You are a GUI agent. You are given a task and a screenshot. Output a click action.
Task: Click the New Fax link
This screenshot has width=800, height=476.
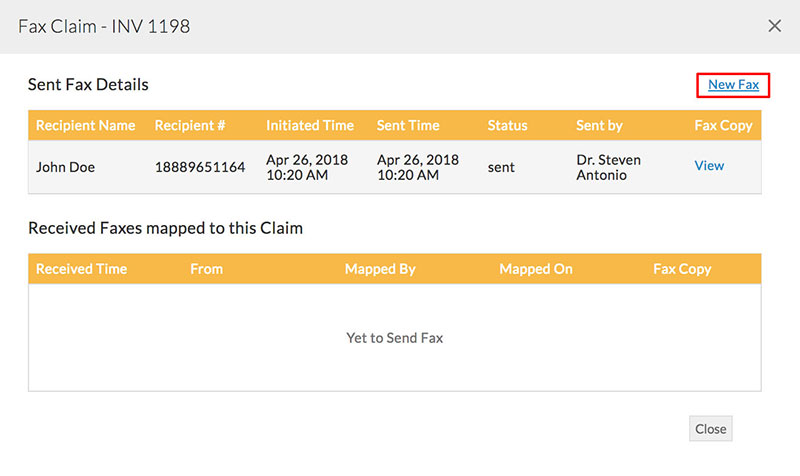coord(733,85)
